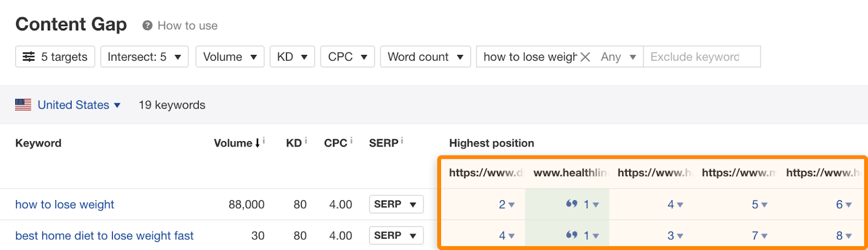Image resolution: width=868 pixels, height=250 pixels.
Task: Expand the Intersect: 5 dropdown
Action: click(x=144, y=57)
